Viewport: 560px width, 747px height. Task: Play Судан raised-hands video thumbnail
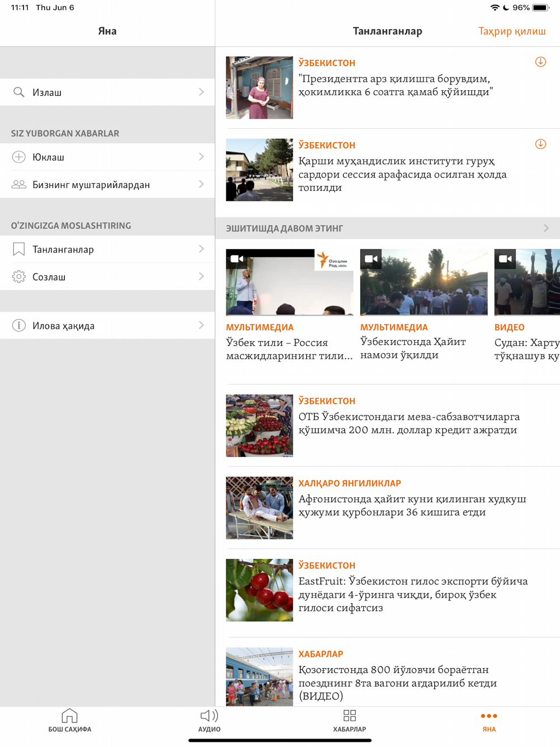click(x=527, y=282)
